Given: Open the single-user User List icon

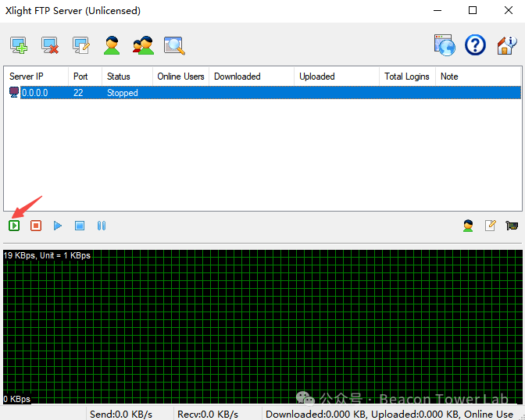Looking at the screenshot, I should [x=112, y=45].
